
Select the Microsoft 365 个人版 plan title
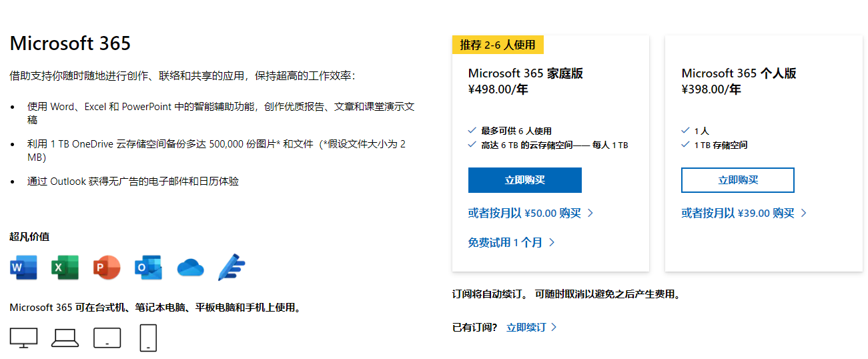click(739, 73)
